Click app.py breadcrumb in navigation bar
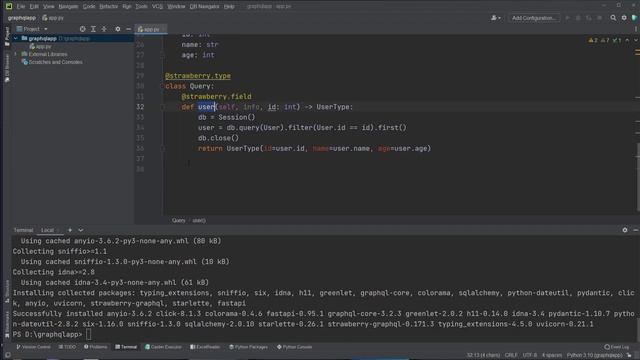Image resolution: width=640 pixels, height=360 pixels. click(x=53, y=18)
